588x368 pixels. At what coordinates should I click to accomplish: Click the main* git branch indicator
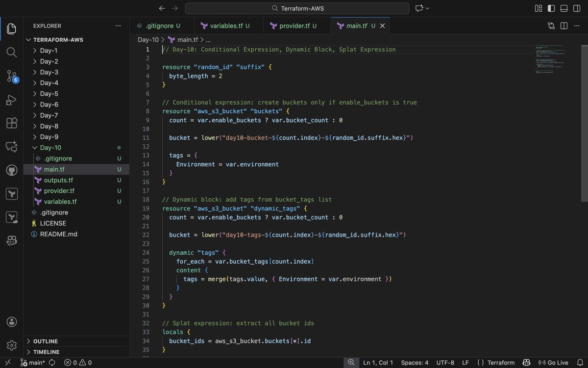(32, 363)
